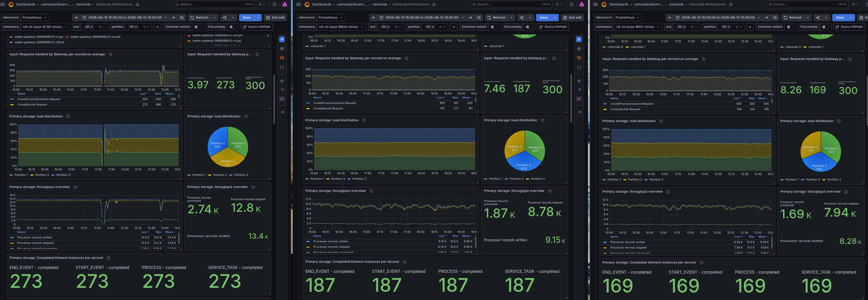The height and width of the screenshot is (300, 868).
Task: Click the Search field in the middle window
Action: (511, 4)
